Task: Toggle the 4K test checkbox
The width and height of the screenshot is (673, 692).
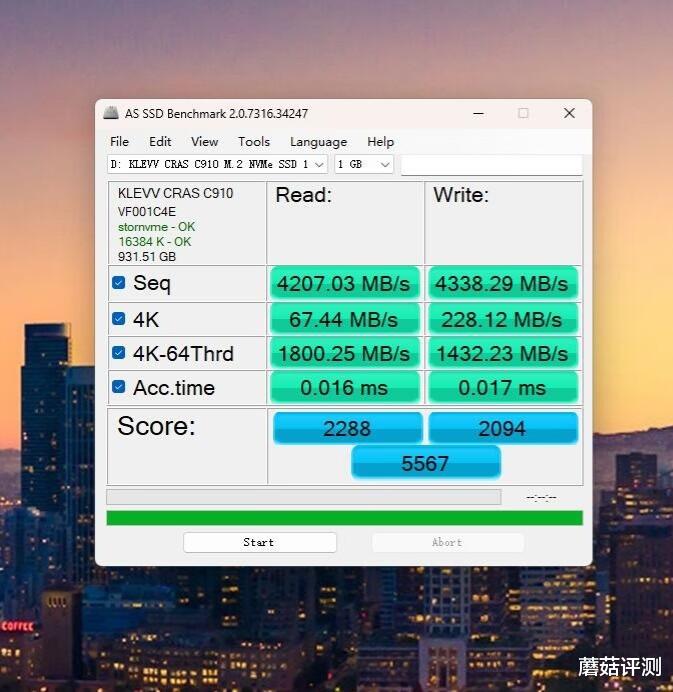Action: (x=118, y=318)
